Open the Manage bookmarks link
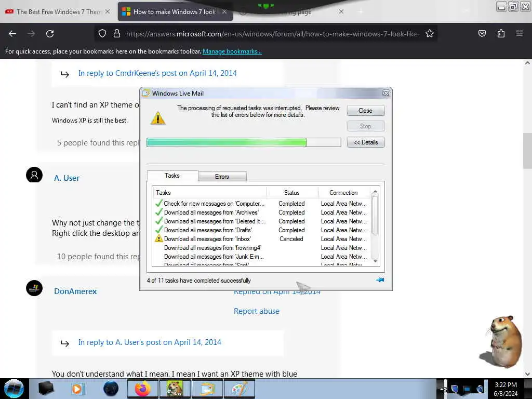532x399 pixels. point(232,51)
